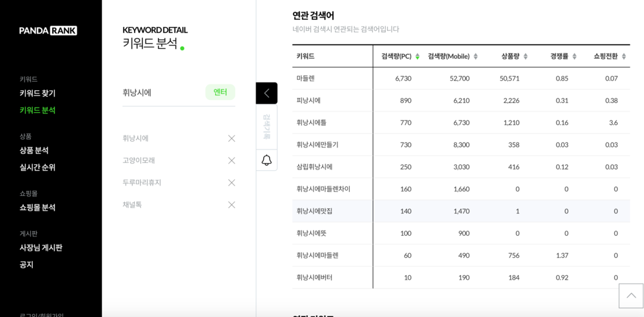Image resolution: width=644 pixels, height=317 pixels.
Task: Delete the 채널톡 search history entry
Action: 232,205
